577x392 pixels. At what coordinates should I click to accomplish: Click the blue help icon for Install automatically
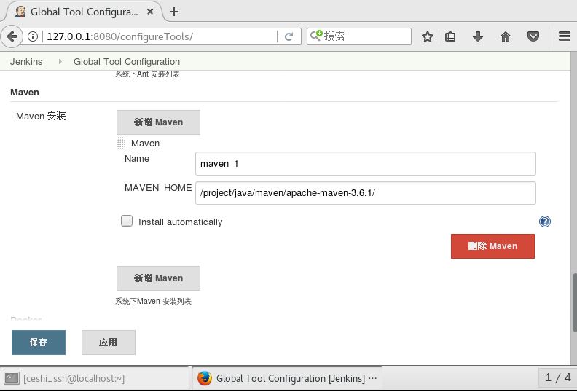tap(544, 222)
